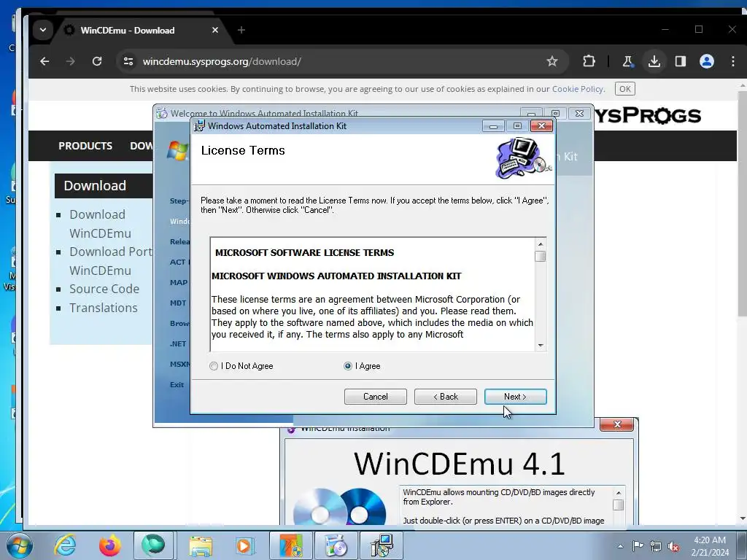Click the license text scrollbar thumb
Screen dimensions: 747x560
point(541,256)
